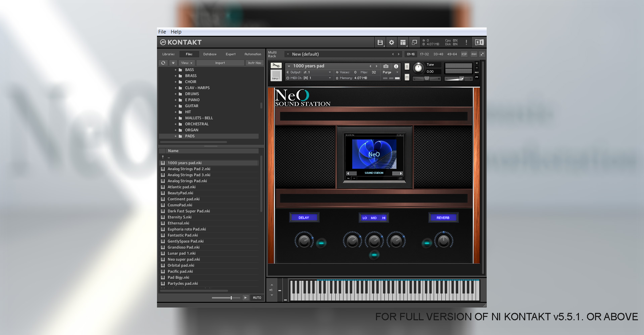The height and width of the screenshot is (335, 644).
Task: Switch to the Libraries tab
Action: 168,54
